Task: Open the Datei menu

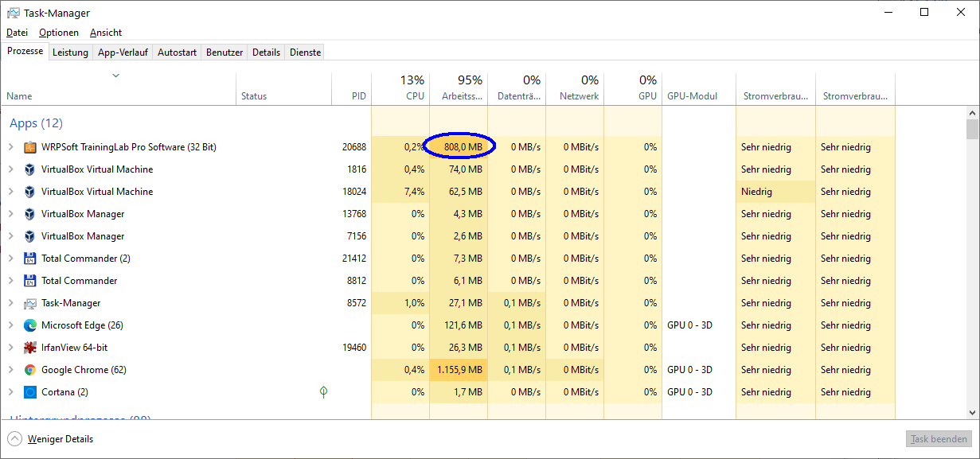Action: click(17, 33)
